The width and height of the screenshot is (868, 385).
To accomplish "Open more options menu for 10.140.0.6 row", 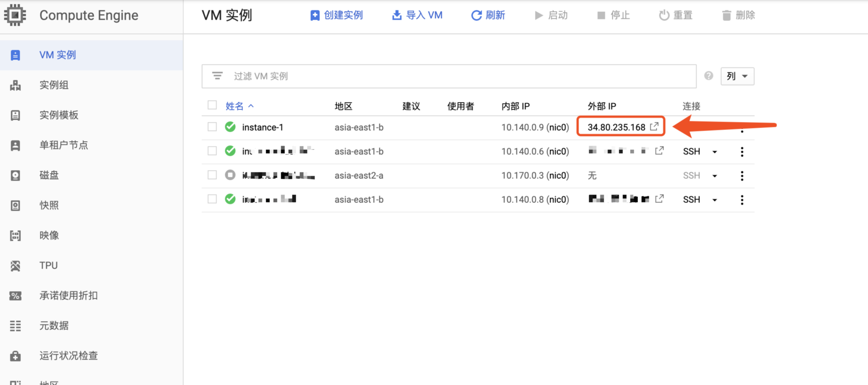I will (x=742, y=152).
